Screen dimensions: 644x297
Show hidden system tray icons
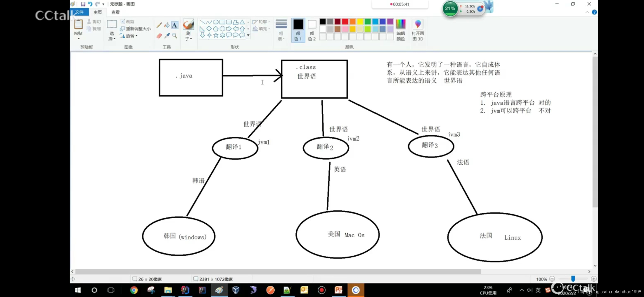tap(522, 290)
